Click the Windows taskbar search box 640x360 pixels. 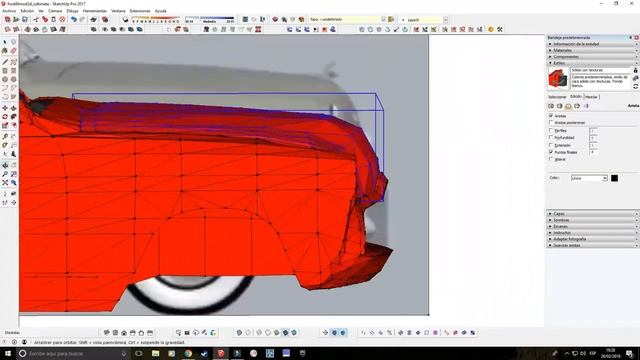point(73,353)
